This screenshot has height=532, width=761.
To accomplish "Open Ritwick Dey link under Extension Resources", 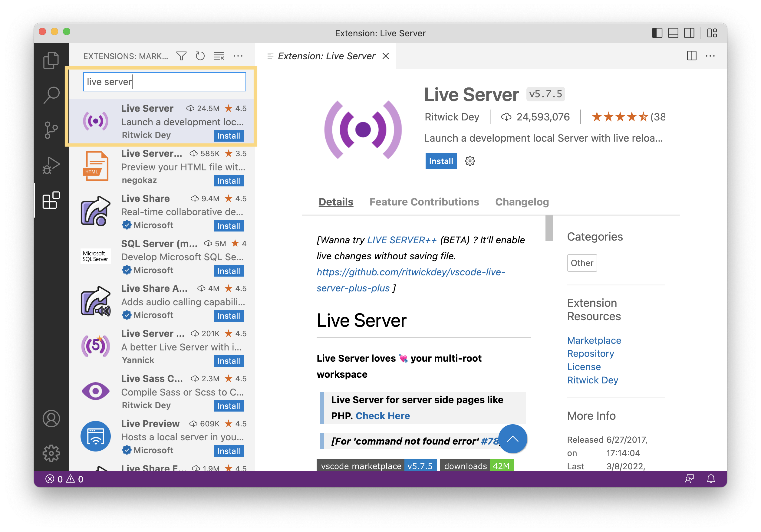I will [592, 380].
